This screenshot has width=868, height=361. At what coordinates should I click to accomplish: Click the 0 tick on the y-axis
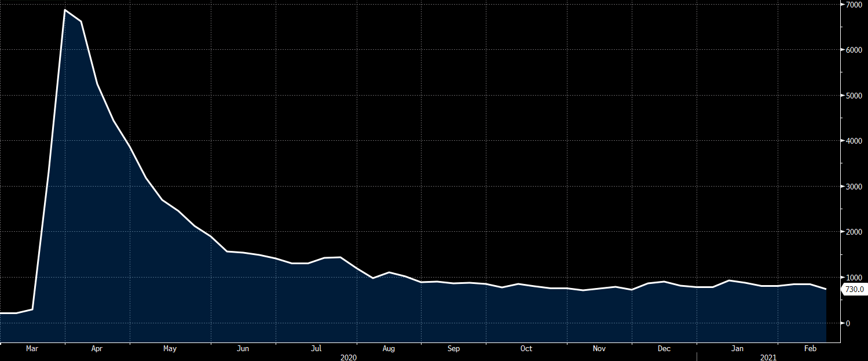[x=848, y=323]
